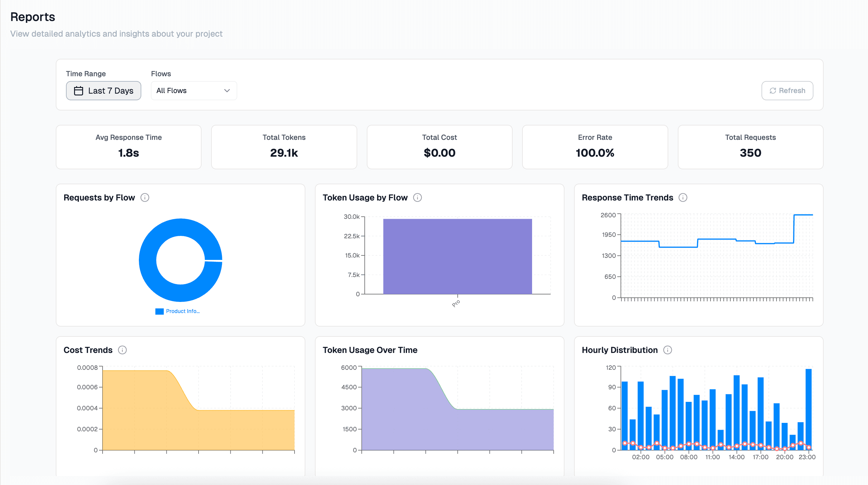Click info icon beside Hourly Distribution
Viewport: 868px width, 485px height.
pos(668,350)
